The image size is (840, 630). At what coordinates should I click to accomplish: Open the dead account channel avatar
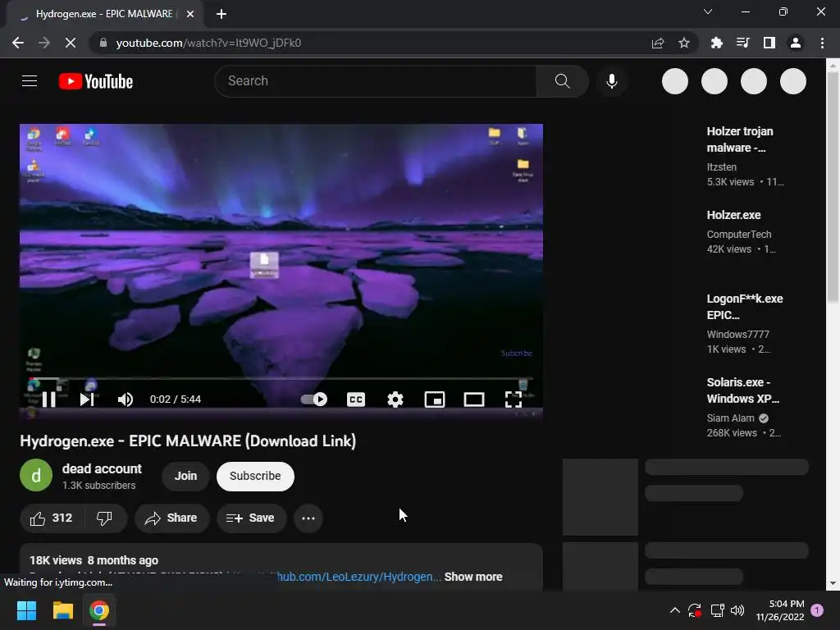pyautogui.click(x=36, y=475)
